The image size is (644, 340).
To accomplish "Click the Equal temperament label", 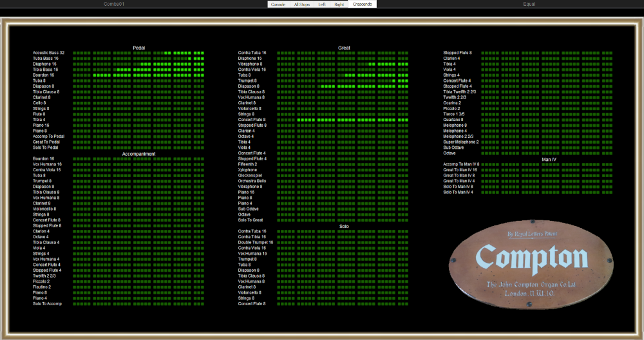I will pos(529,4).
